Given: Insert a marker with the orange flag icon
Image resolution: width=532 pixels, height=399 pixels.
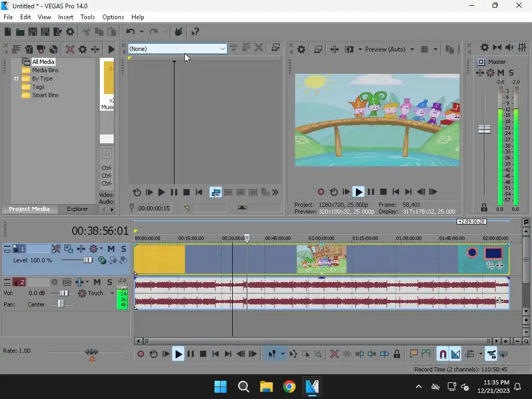Looking at the screenshot, I should point(414,354).
